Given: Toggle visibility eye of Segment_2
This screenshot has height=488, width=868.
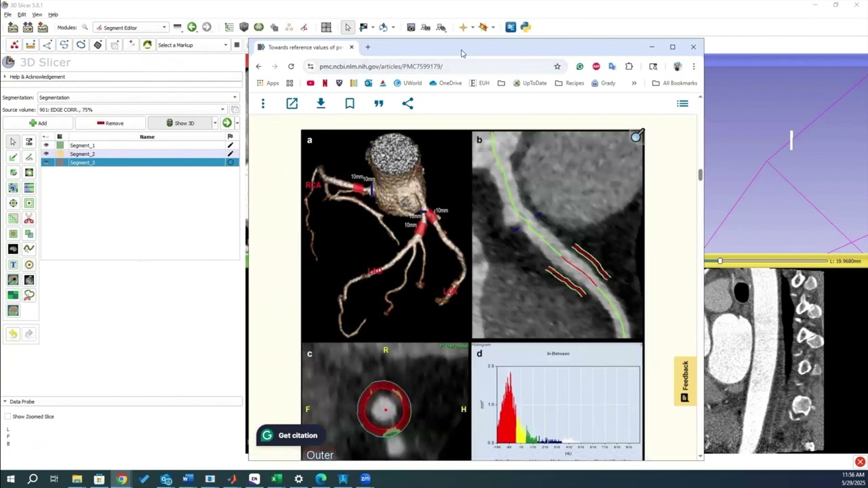Looking at the screenshot, I should click(46, 154).
